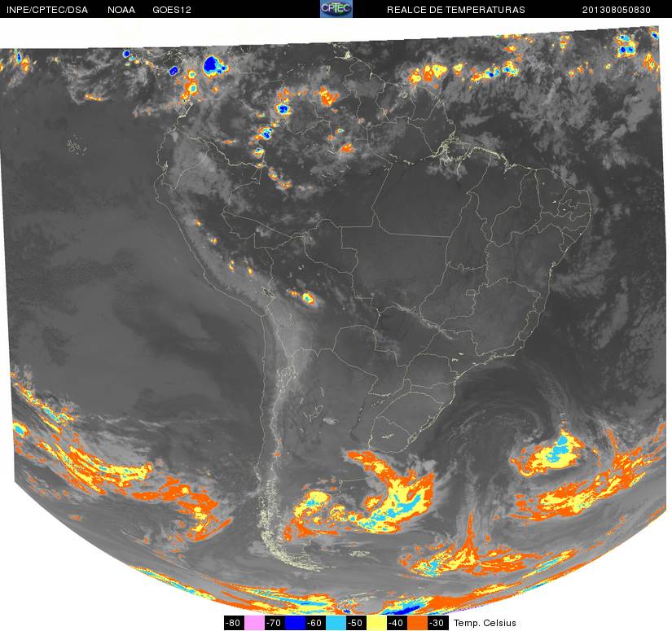Image resolution: width=672 pixels, height=631 pixels.
Task: Click the -30 legend label
Action: (437, 623)
